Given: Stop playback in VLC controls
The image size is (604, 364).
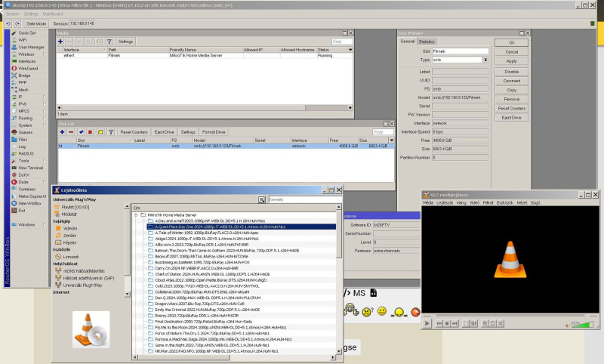Looking at the screenshot, I should click(x=447, y=323).
